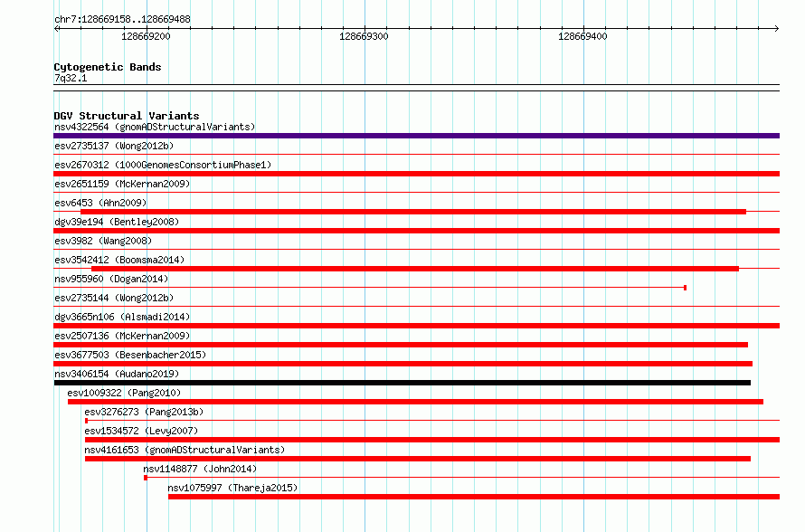The height and width of the screenshot is (532, 805).
Task: Click the ruler's right arrow end
Action: (x=777, y=28)
